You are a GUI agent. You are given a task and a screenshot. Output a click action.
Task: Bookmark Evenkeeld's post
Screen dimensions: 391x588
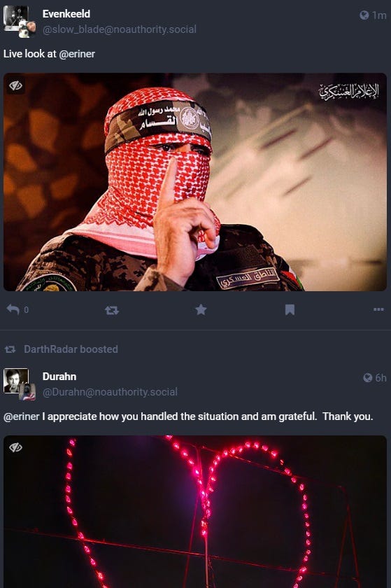click(x=290, y=309)
